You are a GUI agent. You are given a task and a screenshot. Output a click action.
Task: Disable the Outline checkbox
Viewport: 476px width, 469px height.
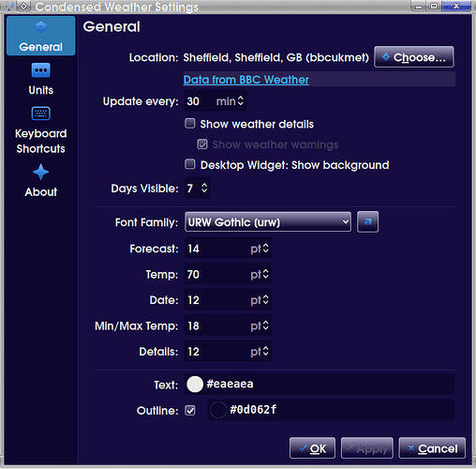[x=190, y=410]
